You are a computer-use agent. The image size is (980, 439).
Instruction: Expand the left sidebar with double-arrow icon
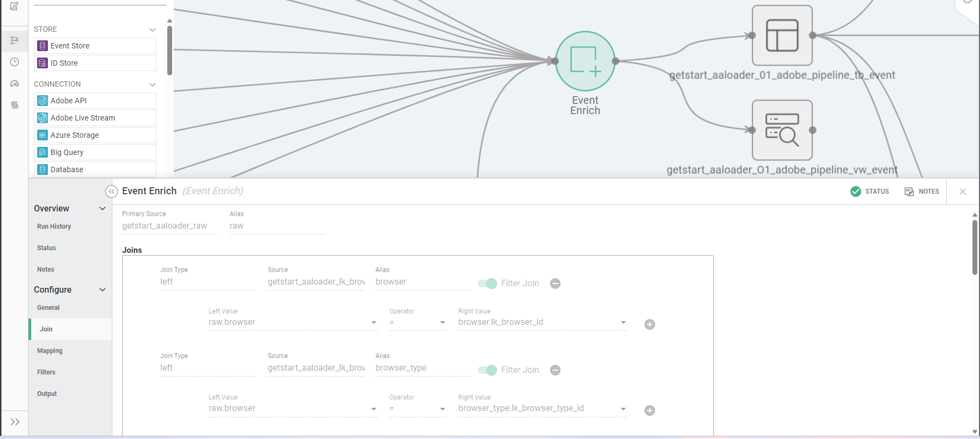point(15,422)
